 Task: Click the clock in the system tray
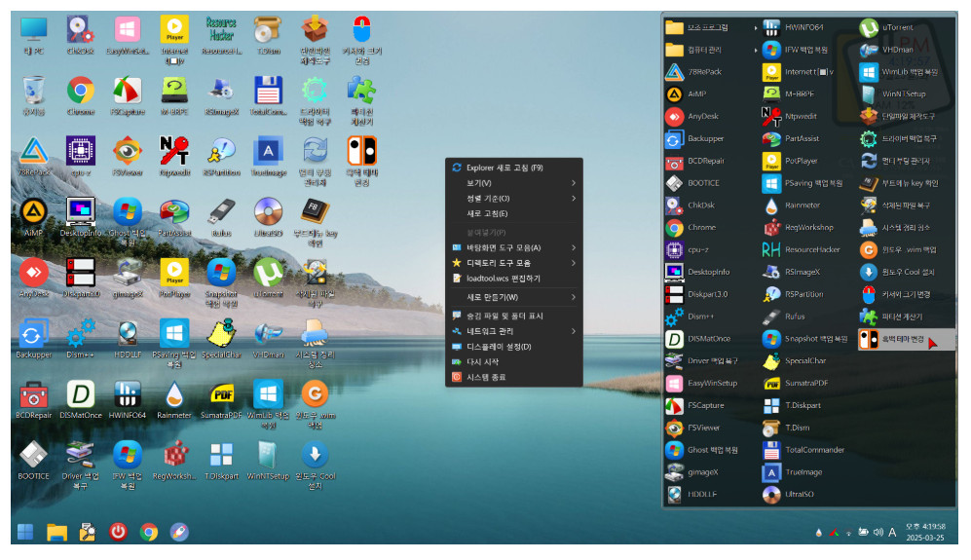tap(925, 532)
